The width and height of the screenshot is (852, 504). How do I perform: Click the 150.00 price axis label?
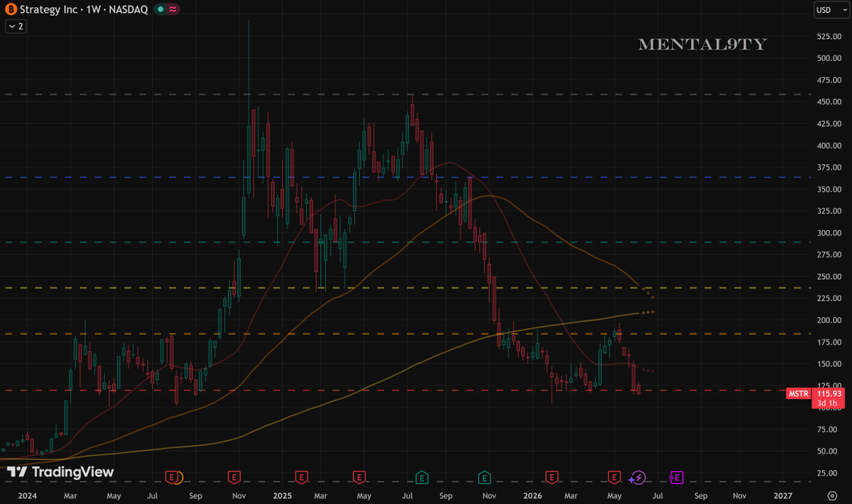(x=829, y=363)
